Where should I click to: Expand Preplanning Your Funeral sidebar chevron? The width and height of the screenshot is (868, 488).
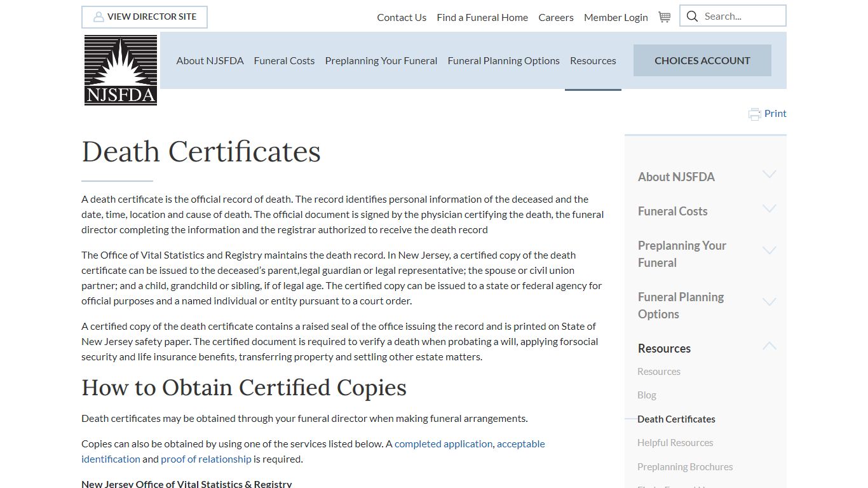[x=769, y=251]
